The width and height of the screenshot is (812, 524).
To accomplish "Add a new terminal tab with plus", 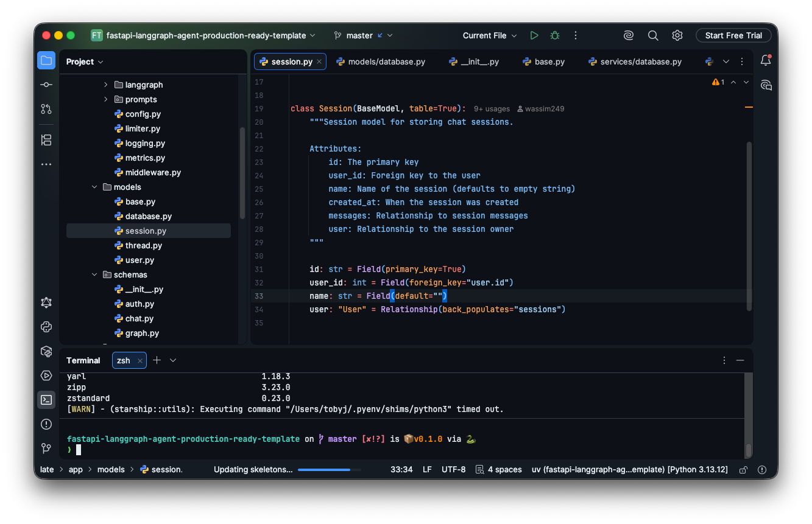I will pyautogui.click(x=157, y=360).
